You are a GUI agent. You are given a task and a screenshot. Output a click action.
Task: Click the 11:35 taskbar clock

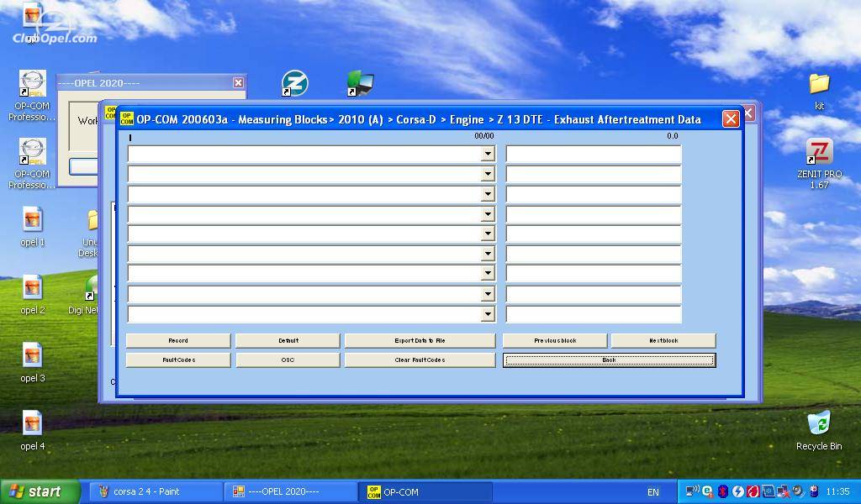837,491
